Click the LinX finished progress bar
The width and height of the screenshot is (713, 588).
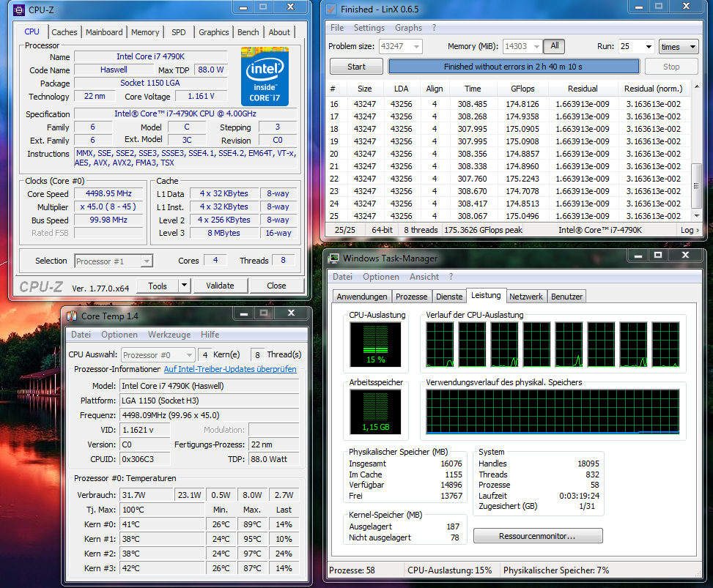(513, 67)
